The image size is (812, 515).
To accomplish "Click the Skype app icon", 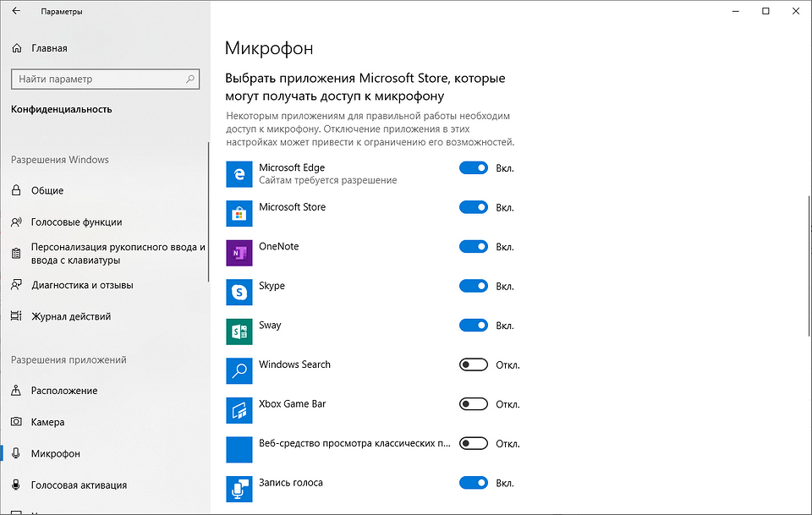I will [x=239, y=292].
